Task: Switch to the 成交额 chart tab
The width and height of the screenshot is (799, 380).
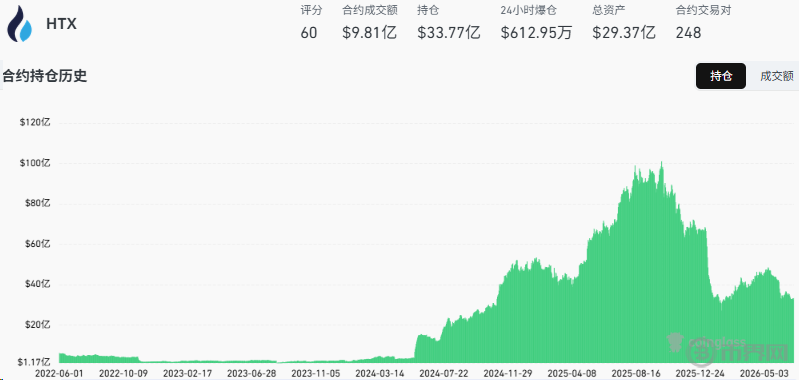Action: pyautogui.click(x=777, y=76)
